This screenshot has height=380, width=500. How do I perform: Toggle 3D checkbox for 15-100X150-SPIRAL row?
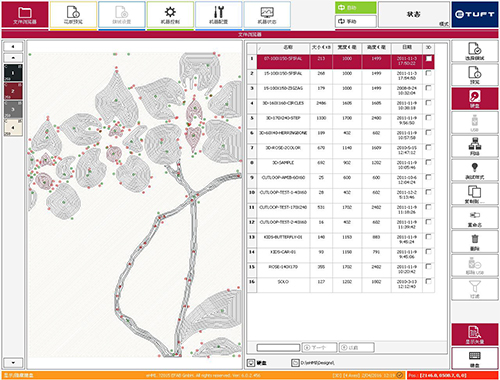coord(429,73)
